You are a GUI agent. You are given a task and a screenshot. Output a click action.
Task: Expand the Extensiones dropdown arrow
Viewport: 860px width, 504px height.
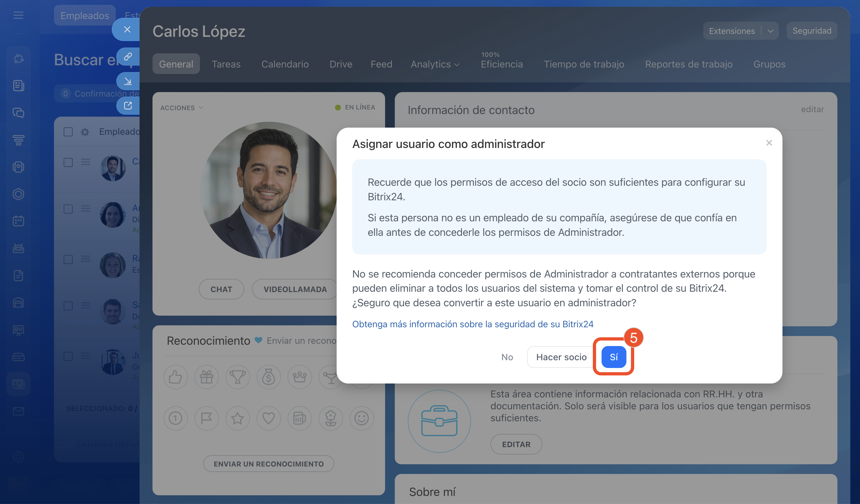click(x=770, y=31)
